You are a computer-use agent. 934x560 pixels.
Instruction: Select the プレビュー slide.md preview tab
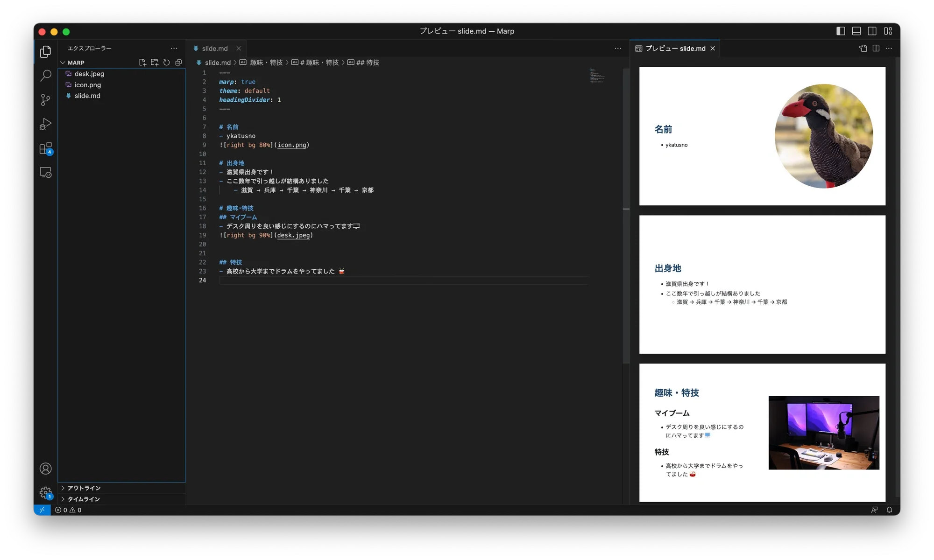click(675, 49)
